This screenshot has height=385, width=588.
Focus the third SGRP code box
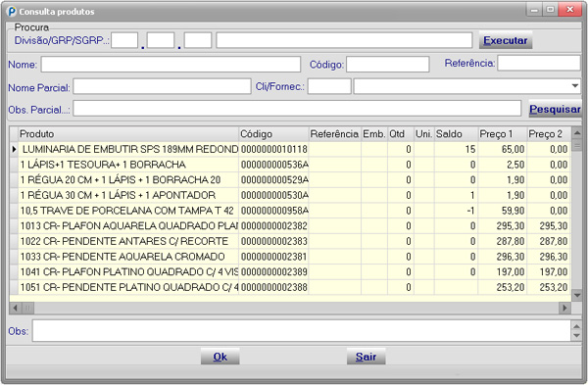click(x=198, y=40)
